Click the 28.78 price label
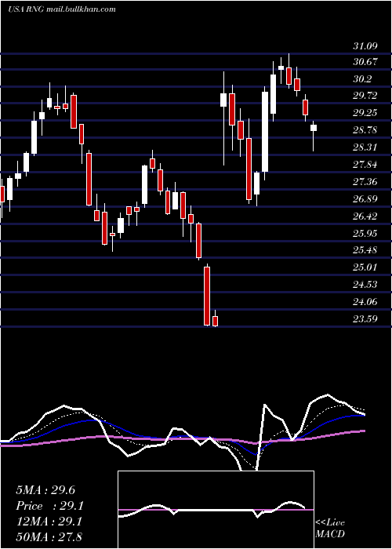Viewport: 392px width, 549px height. coord(365,130)
